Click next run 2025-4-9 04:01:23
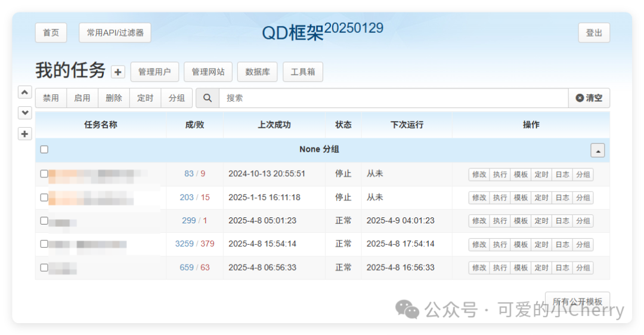Screen dimensions: 644x335 pyautogui.click(x=401, y=220)
